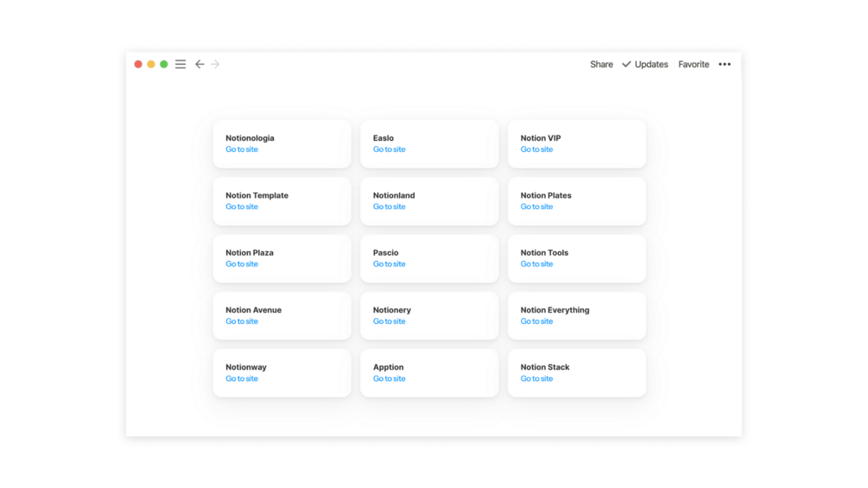The width and height of the screenshot is (868, 488).
Task: Follow Go to site under Notion Plates
Action: pos(536,206)
